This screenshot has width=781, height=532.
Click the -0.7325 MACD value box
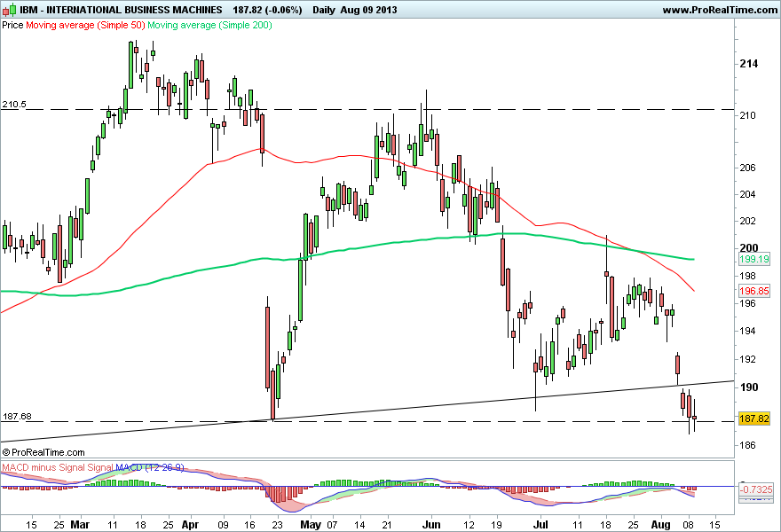(755, 489)
